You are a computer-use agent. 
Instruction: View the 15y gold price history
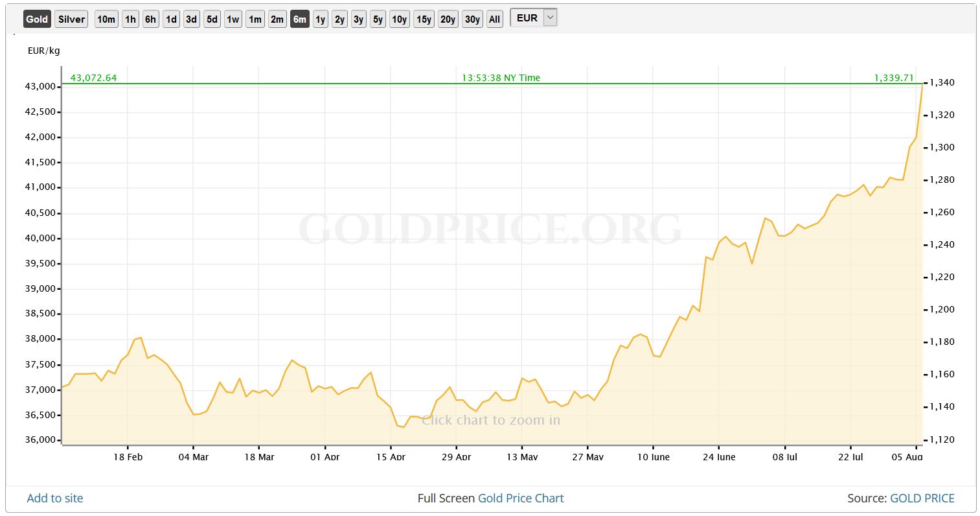[x=424, y=19]
